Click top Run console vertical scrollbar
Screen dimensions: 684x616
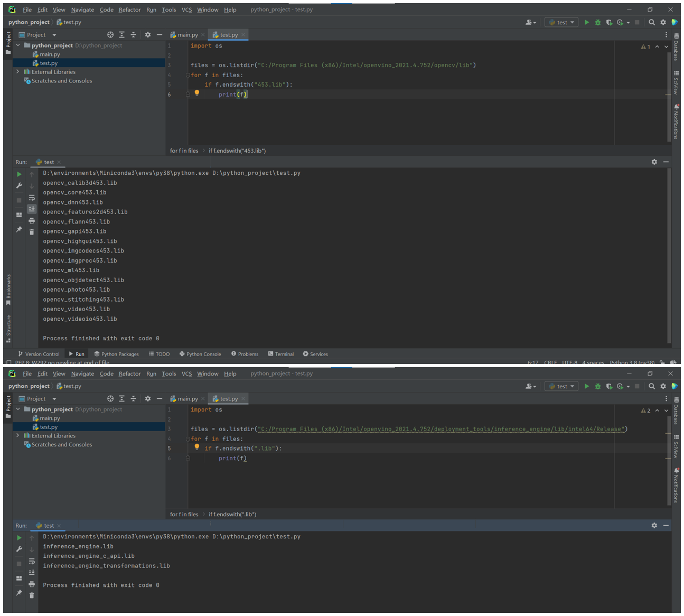[x=669, y=255]
